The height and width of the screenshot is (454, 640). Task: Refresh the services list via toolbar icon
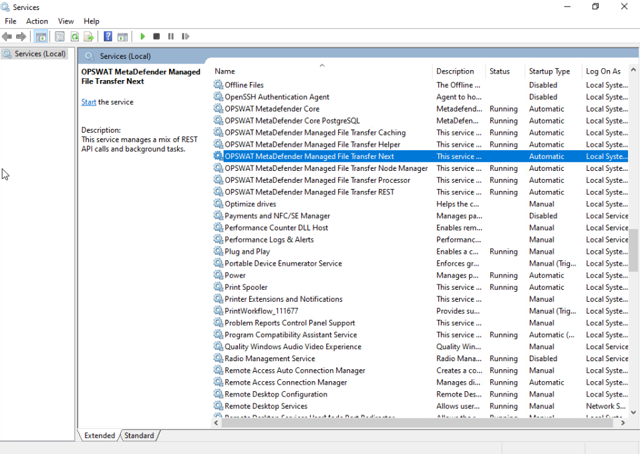click(74, 37)
